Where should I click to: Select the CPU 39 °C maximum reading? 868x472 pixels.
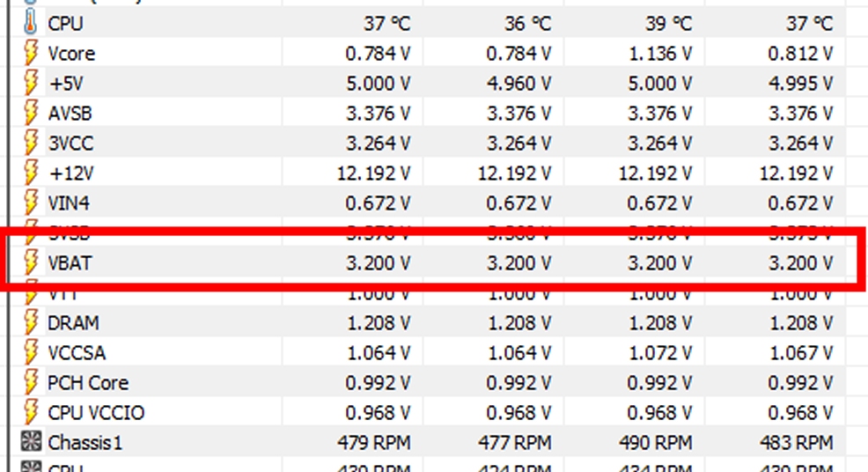(x=667, y=23)
